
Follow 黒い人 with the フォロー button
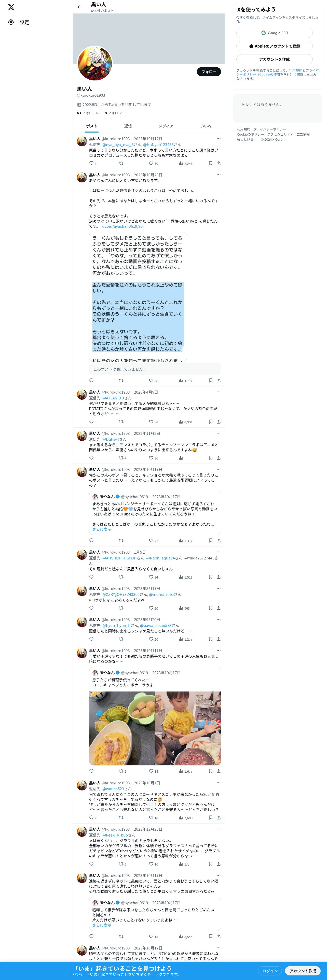tap(209, 71)
